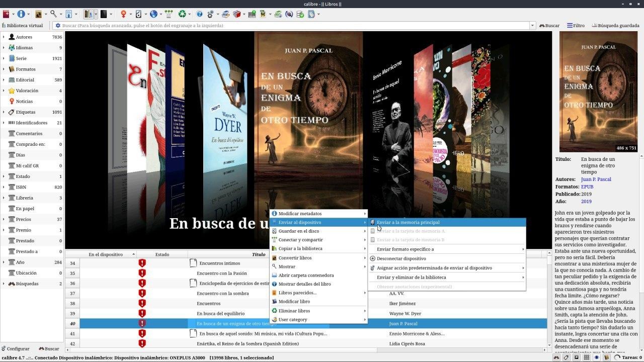Toggle the Quickview eye button in status bar

click(x=597, y=357)
